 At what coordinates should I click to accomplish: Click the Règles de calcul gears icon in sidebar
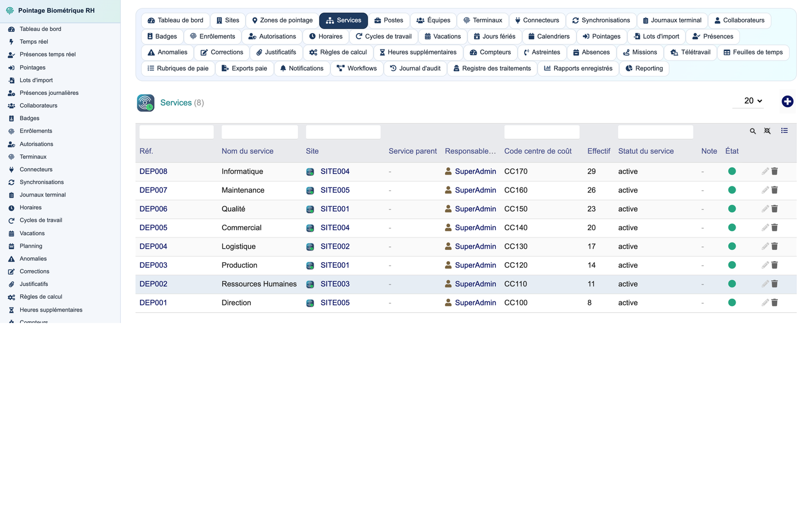coord(11,297)
